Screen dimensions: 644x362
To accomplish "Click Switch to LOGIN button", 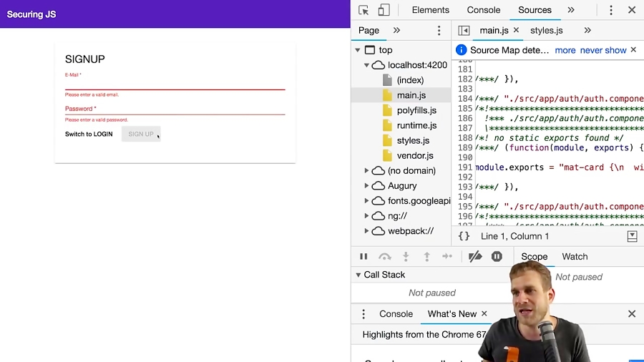I will [89, 134].
